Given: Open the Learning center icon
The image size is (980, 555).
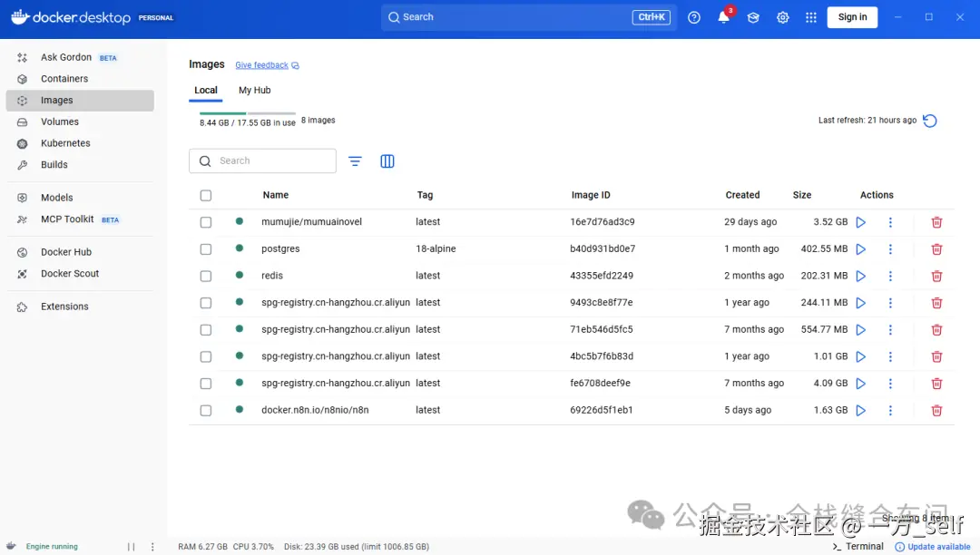Looking at the screenshot, I should pos(753,17).
